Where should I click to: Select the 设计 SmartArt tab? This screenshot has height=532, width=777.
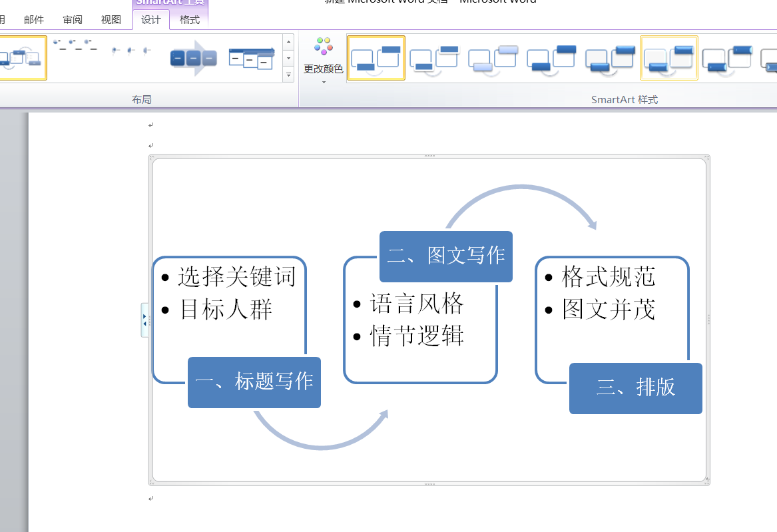tap(150, 20)
